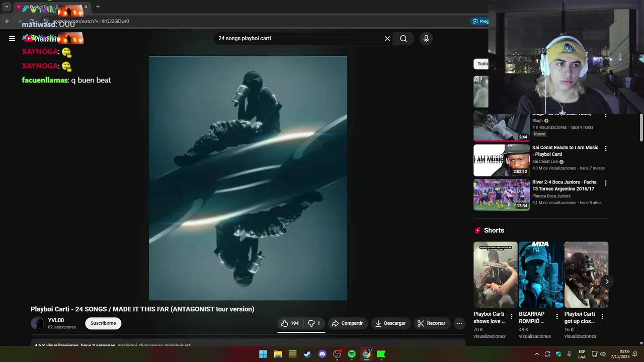The height and width of the screenshot is (362, 644).
Task: Click the "River 2-4 Boca Juniors" video title
Action: pos(564,186)
